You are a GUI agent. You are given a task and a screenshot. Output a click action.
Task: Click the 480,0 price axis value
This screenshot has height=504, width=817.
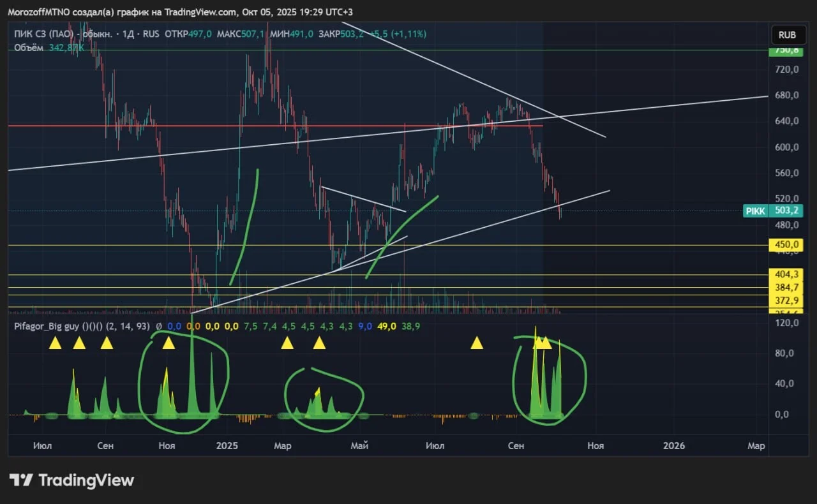tap(787, 225)
